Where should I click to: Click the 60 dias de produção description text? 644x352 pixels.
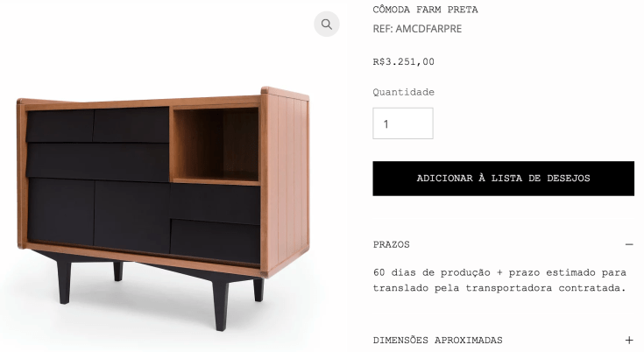(x=499, y=280)
